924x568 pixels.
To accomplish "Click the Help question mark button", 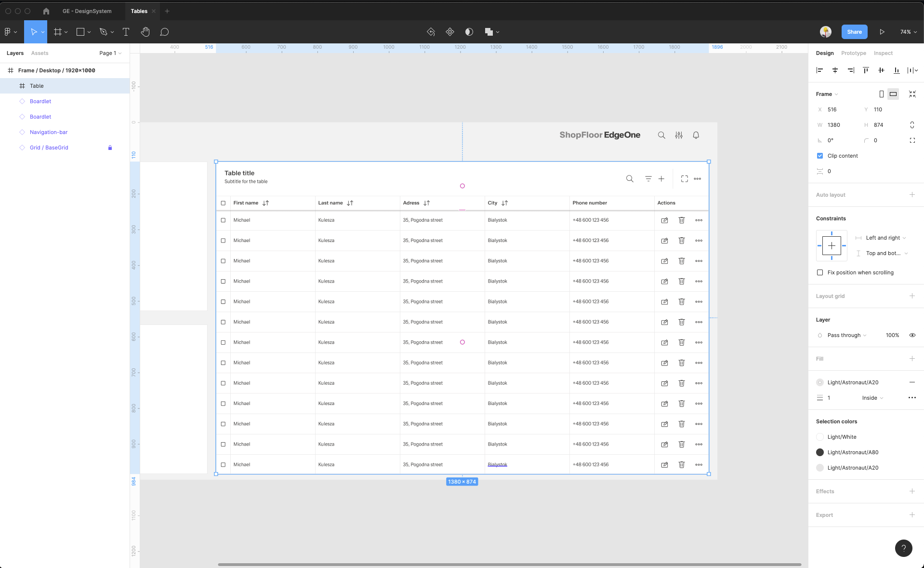I will [x=903, y=548].
